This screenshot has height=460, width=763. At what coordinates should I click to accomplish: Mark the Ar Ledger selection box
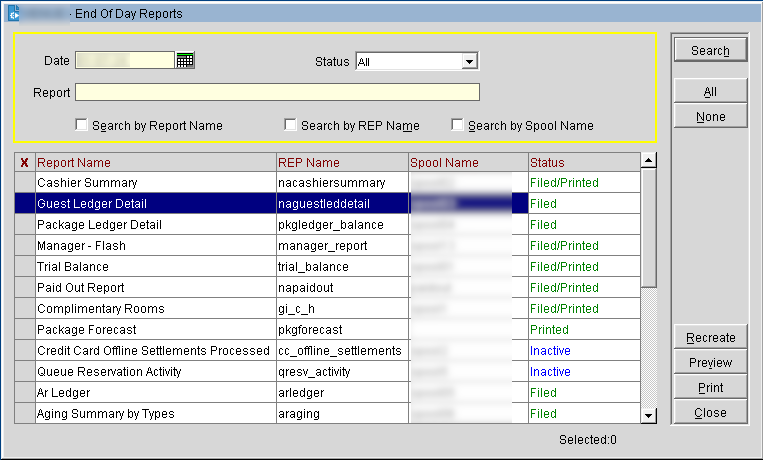click(25, 392)
